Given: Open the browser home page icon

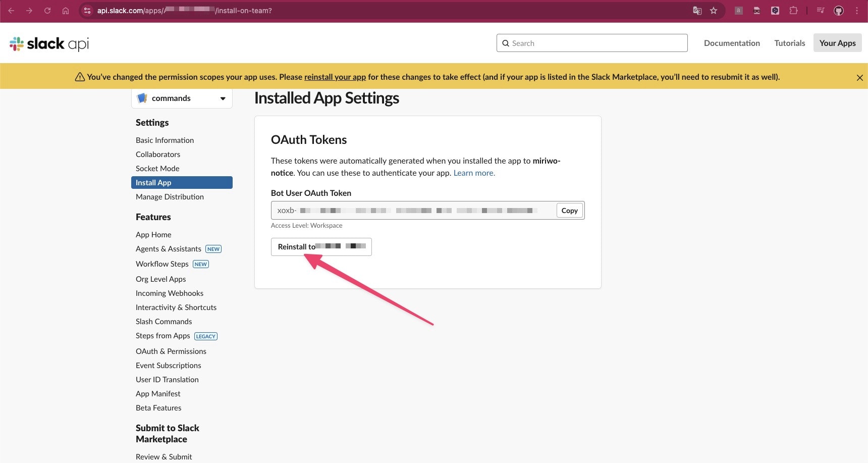Looking at the screenshot, I should click(66, 11).
